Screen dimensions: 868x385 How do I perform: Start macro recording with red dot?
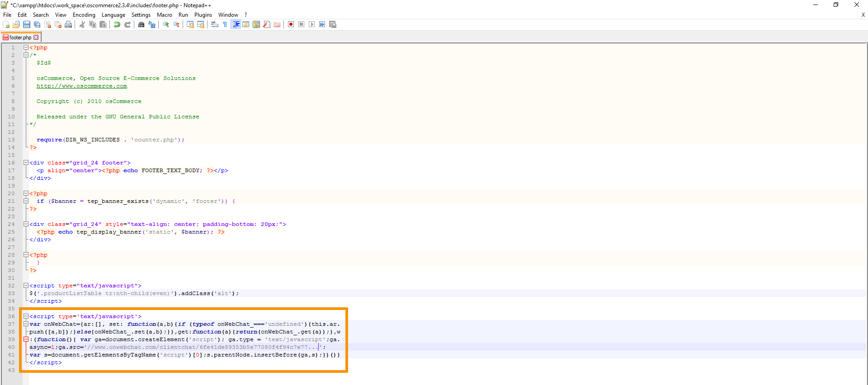pos(291,24)
